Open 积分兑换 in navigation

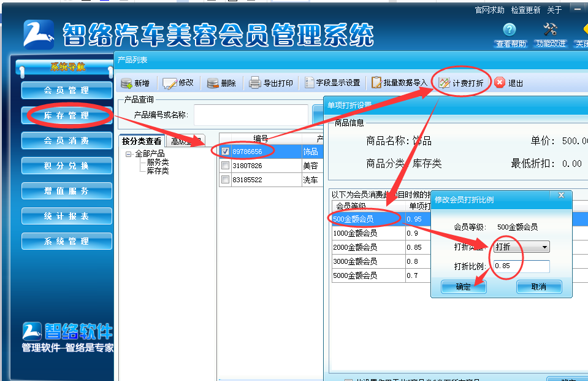click(67, 166)
